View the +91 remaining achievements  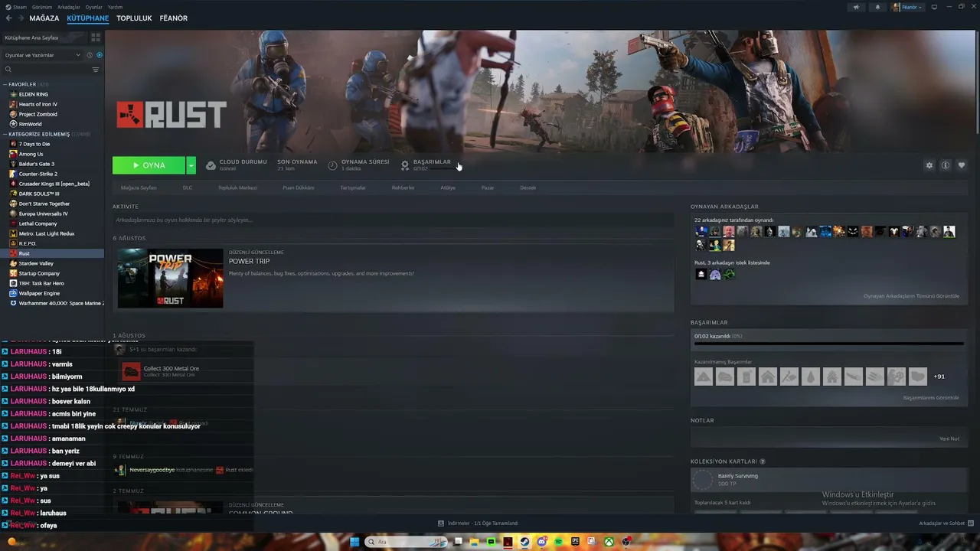click(x=939, y=377)
